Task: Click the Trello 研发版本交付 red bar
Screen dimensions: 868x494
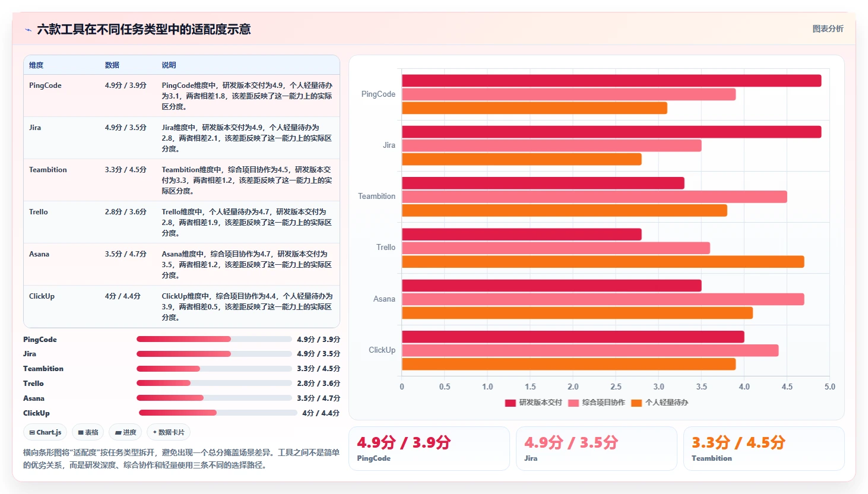Action: tap(522, 235)
